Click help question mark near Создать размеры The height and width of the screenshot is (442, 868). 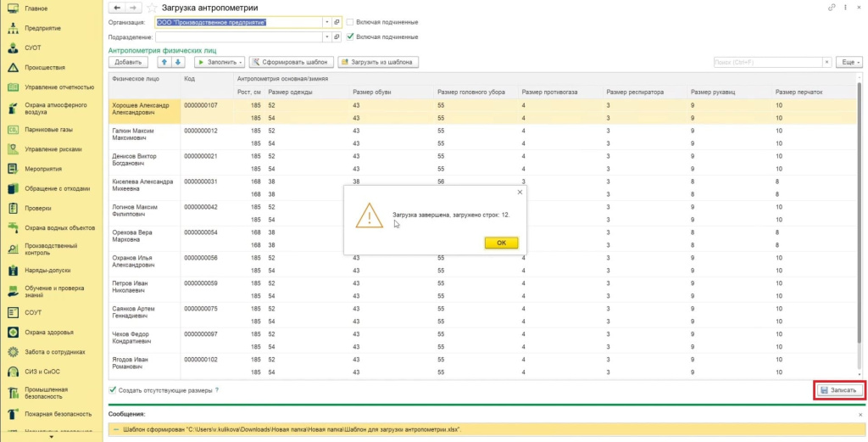[217, 390]
